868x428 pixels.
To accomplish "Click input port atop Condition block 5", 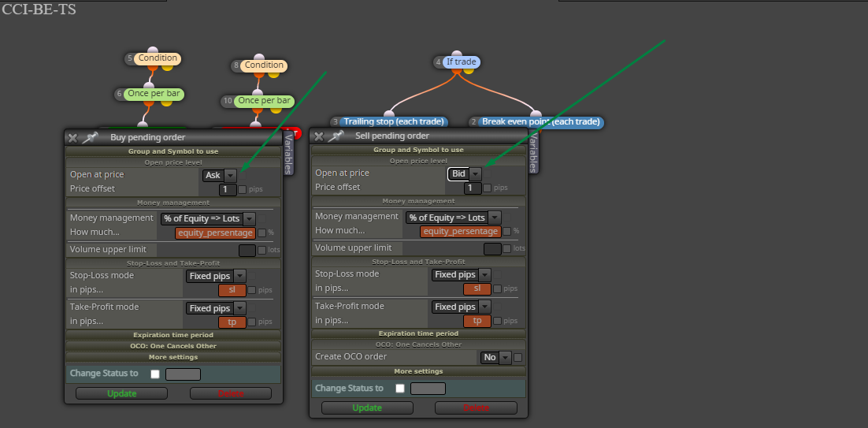I will 153,51.
